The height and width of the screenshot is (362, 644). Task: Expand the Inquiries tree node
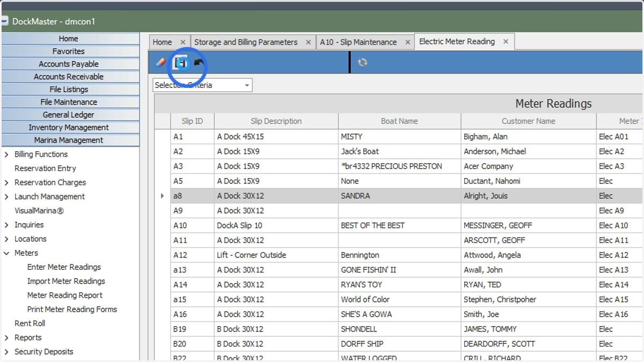point(6,225)
